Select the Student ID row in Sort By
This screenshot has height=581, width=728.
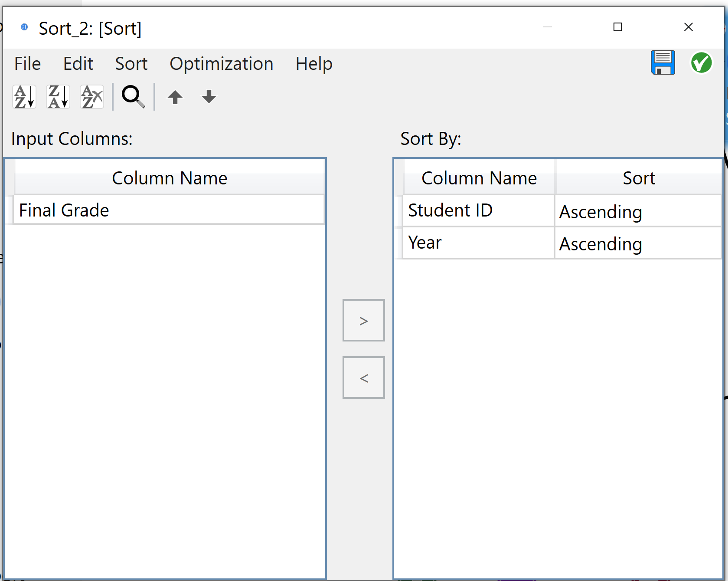pyautogui.click(x=478, y=210)
